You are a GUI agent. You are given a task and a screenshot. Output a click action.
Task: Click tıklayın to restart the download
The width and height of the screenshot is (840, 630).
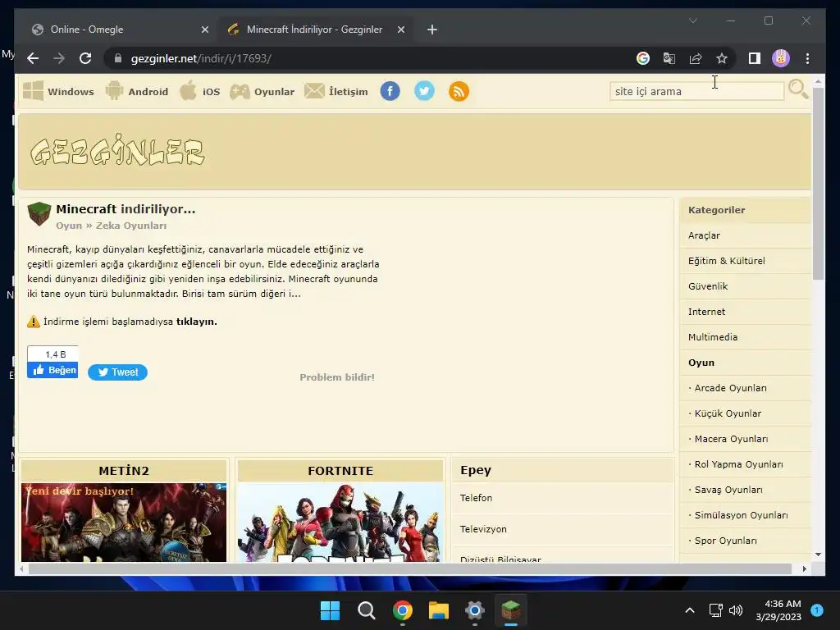(x=197, y=322)
